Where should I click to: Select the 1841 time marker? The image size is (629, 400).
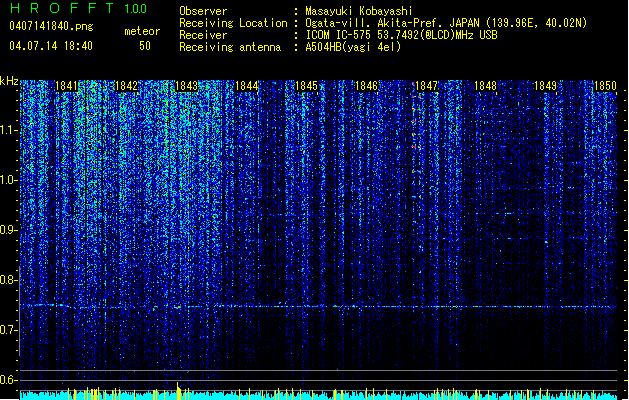pyautogui.click(x=66, y=86)
